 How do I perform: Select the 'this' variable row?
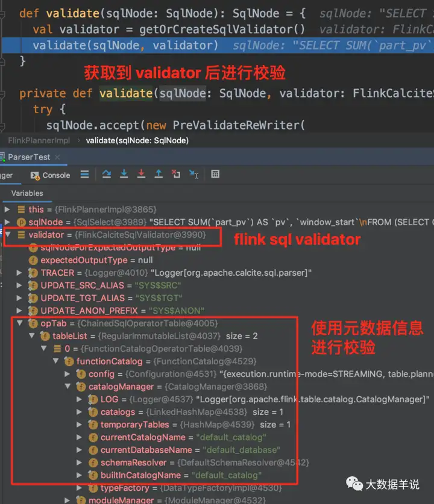(x=217, y=210)
